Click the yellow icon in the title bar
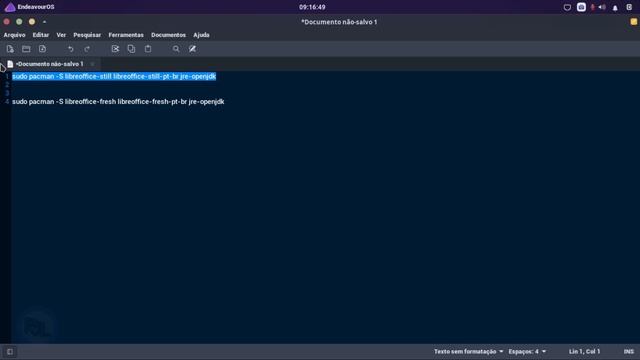Image resolution: width=640 pixels, height=360 pixels. pos(633,22)
